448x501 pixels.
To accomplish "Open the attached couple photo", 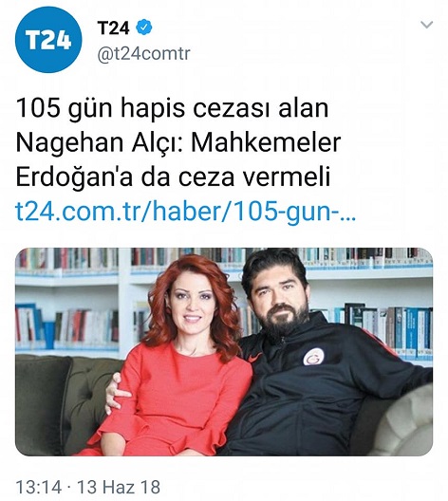I will point(224,351).
